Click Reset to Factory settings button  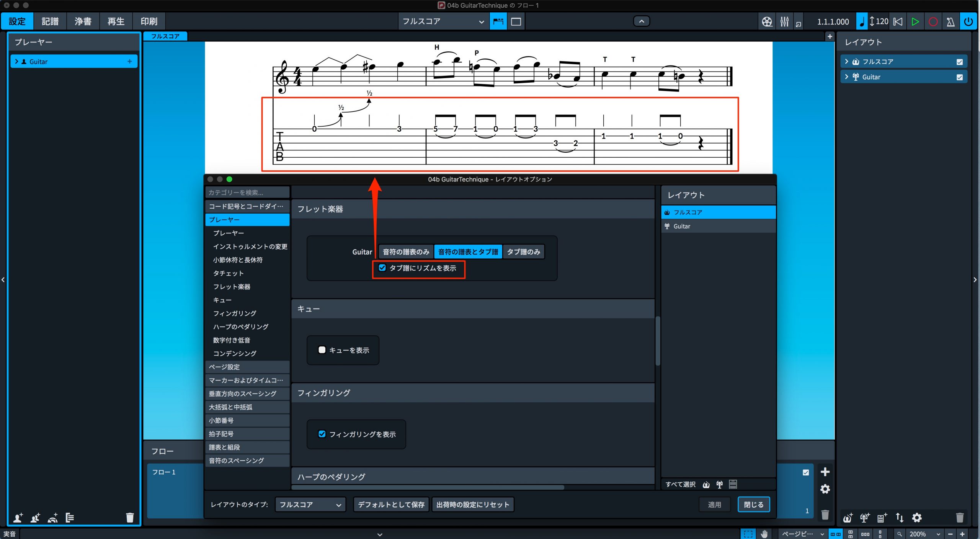pyautogui.click(x=473, y=505)
